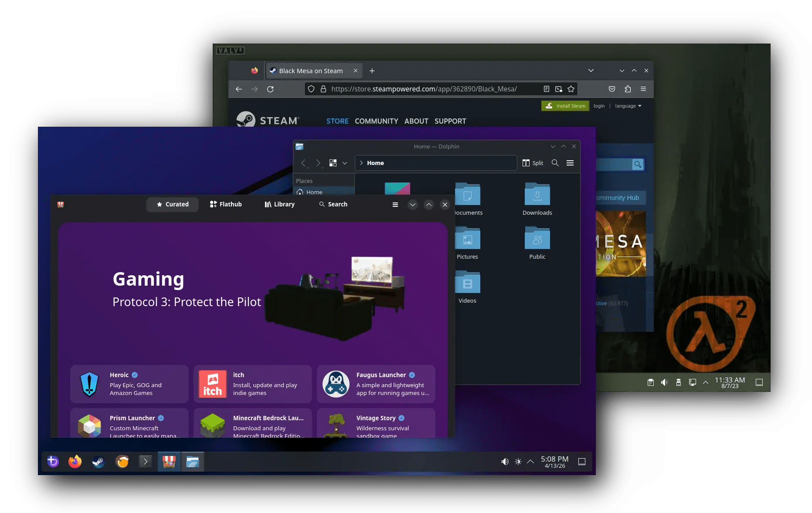Image resolution: width=812 pixels, height=513 pixels.
Task: Open the Heroic app card
Action: click(129, 384)
